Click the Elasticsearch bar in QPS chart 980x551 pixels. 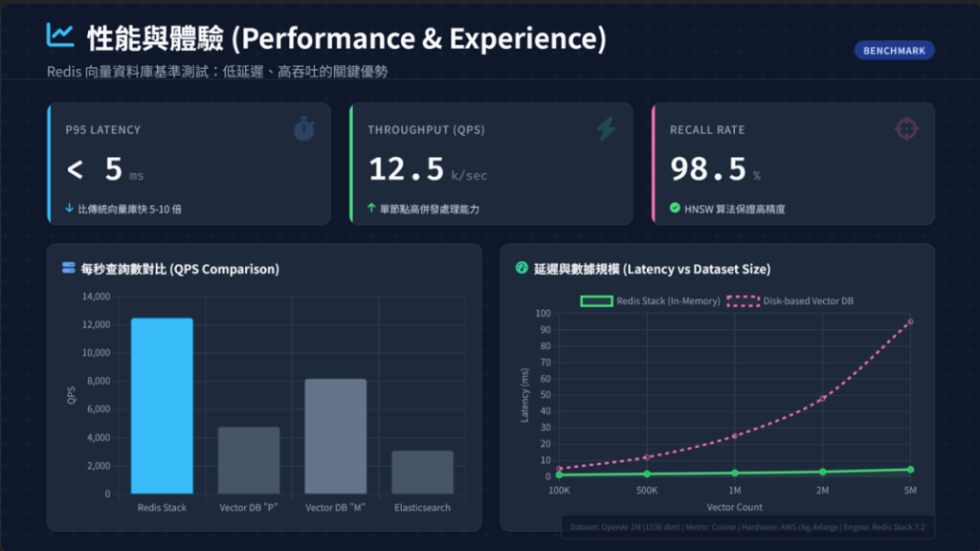pos(422,473)
